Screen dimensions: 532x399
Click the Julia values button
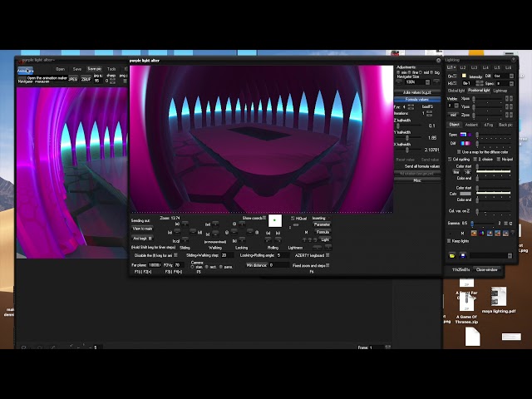[417, 92]
